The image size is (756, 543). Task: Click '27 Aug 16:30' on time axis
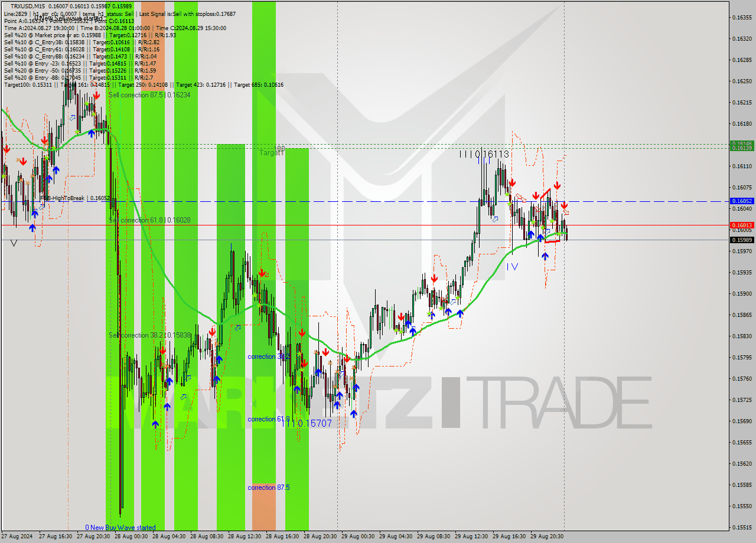point(56,537)
